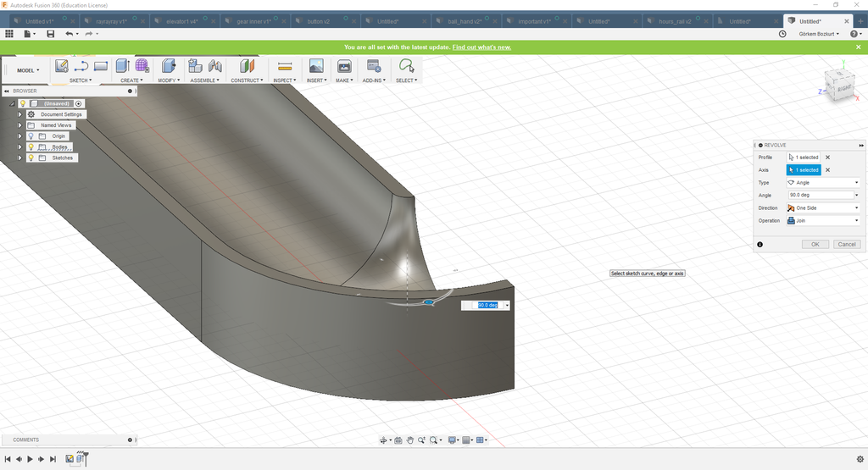Click the Save icon
This screenshot has width=868, height=470.
[x=51, y=34]
